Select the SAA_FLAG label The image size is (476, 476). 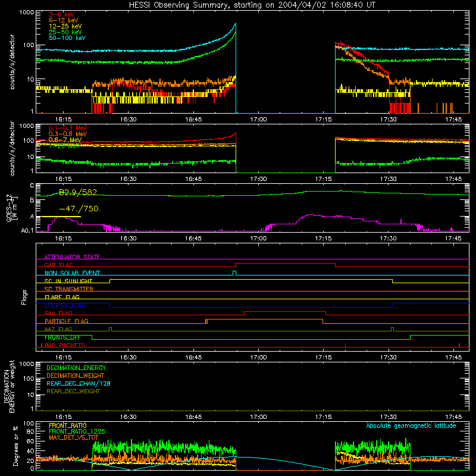[58, 313]
